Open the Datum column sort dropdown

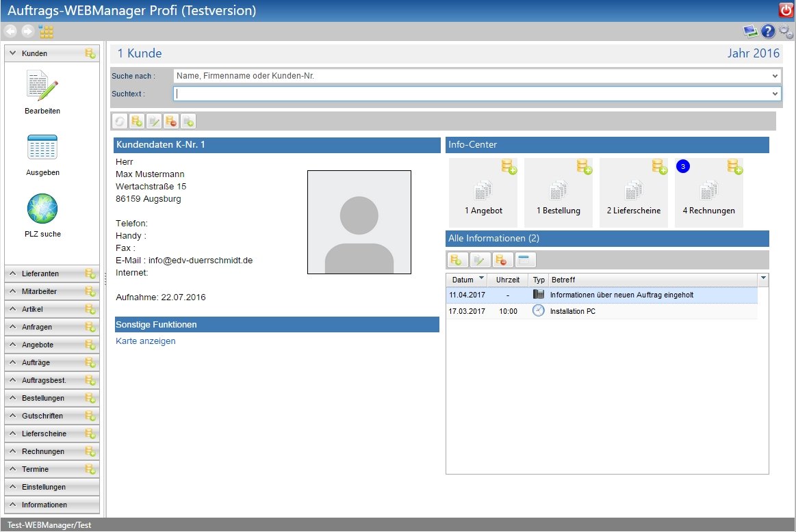[x=481, y=279]
